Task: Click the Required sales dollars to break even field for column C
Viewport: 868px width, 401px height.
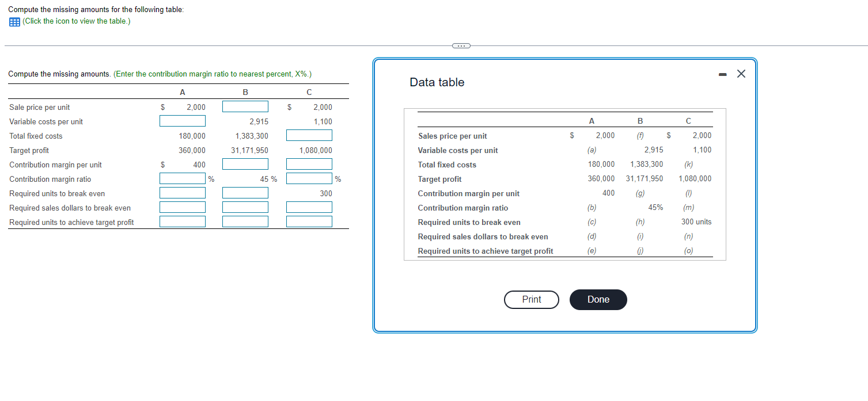Action: (309, 207)
